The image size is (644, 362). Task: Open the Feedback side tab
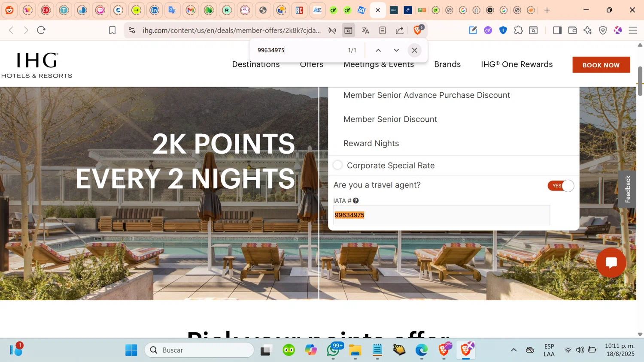(628, 189)
